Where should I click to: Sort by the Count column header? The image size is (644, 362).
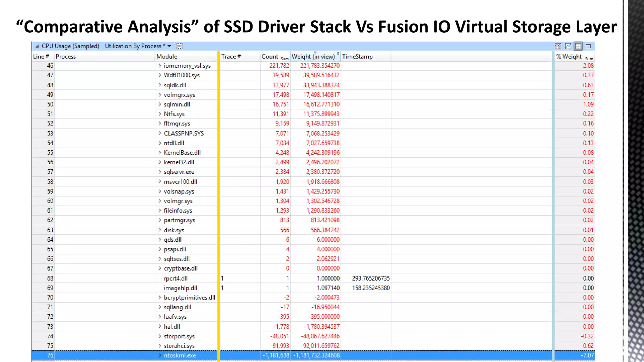275,57
